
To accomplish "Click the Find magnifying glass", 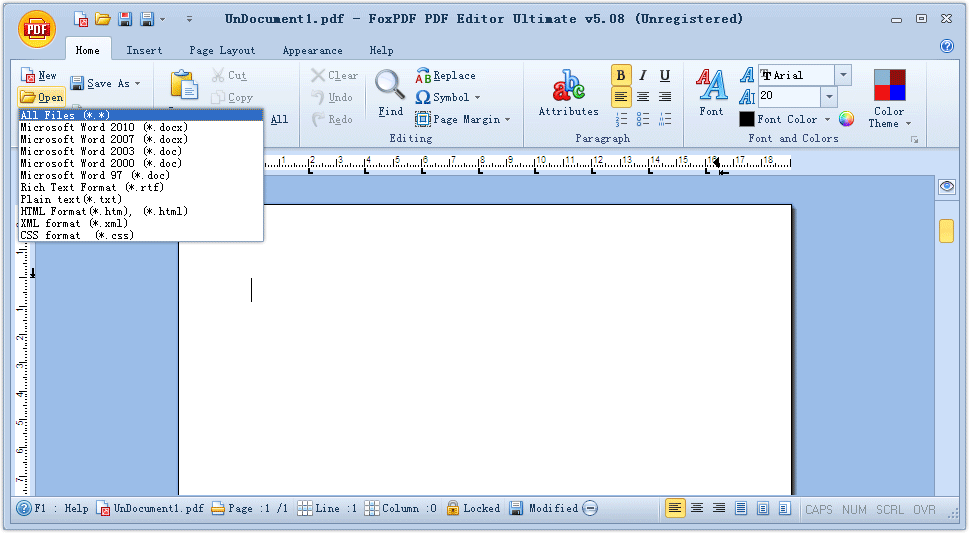I will click(x=390, y=93).
